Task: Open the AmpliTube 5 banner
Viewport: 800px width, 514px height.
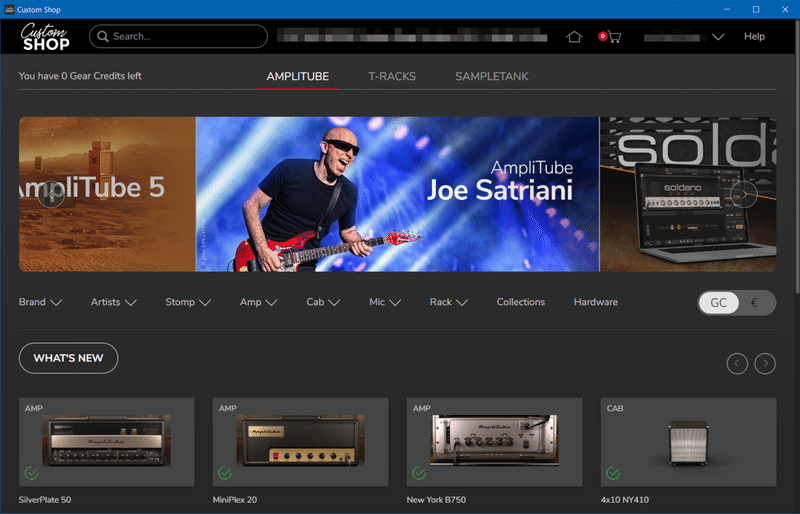Action: click(x=107, y=194)
